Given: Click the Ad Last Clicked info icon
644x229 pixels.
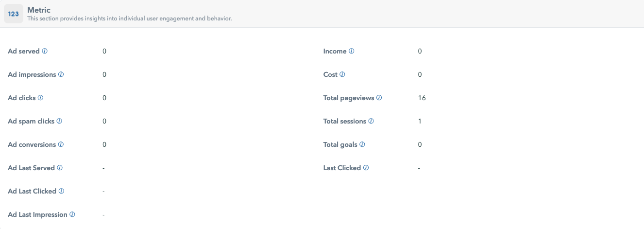Looking at the screenshot, I should (x=61, y=191).
